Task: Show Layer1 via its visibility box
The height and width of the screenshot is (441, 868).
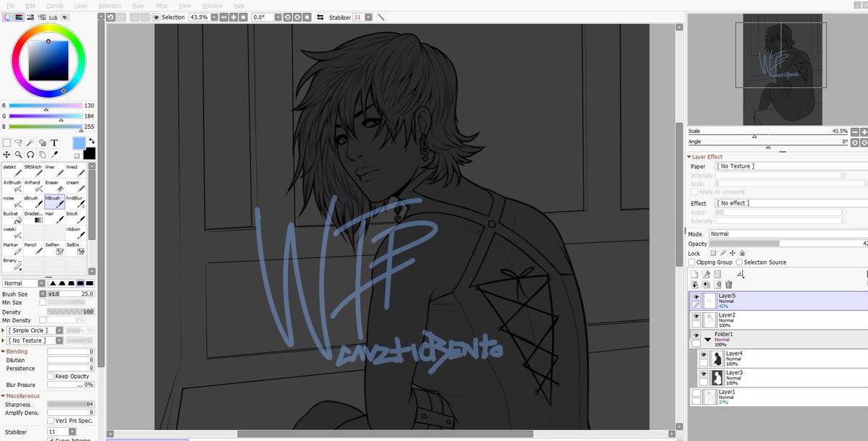Action: [696, 393]
